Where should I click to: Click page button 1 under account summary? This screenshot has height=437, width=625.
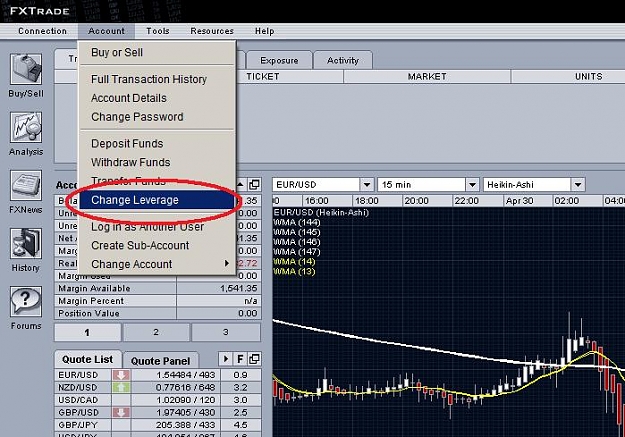point(87,333)
